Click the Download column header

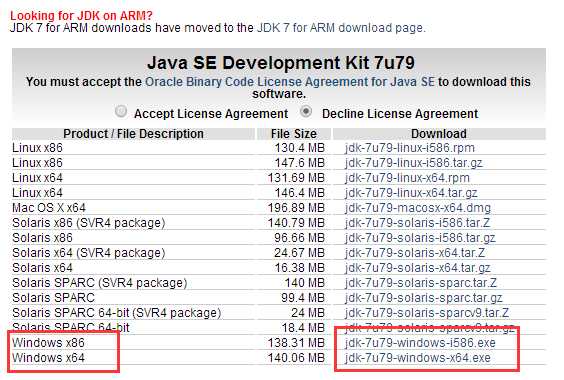point(439,134)
